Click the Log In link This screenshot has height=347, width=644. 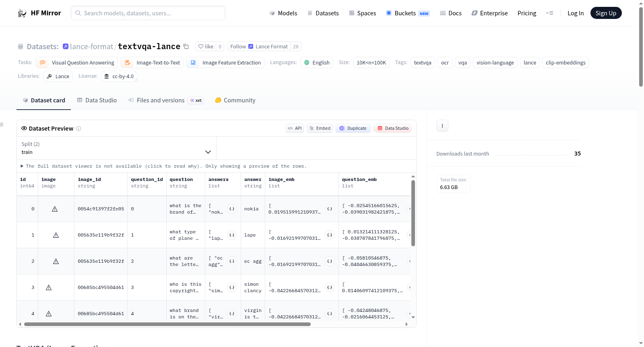pos(576,13)
